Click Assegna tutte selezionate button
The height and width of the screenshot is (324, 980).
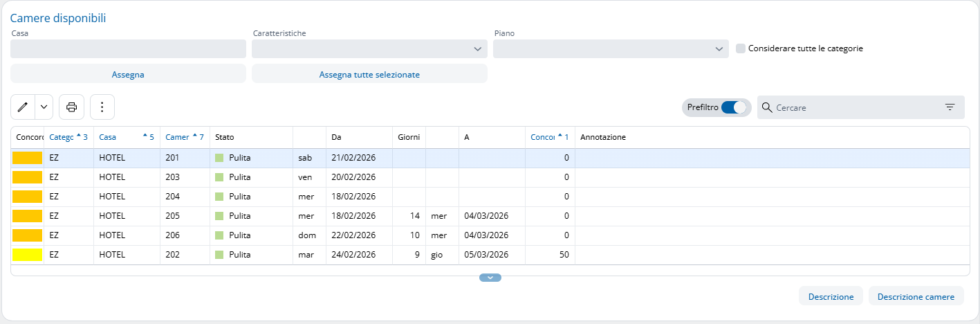coord(369,74)
